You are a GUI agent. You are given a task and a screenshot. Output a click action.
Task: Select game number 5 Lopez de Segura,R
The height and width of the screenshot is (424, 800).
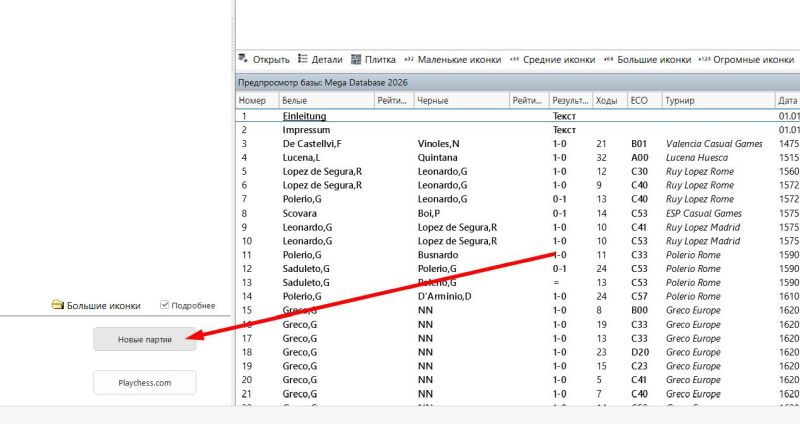click(x=518, y=171)
